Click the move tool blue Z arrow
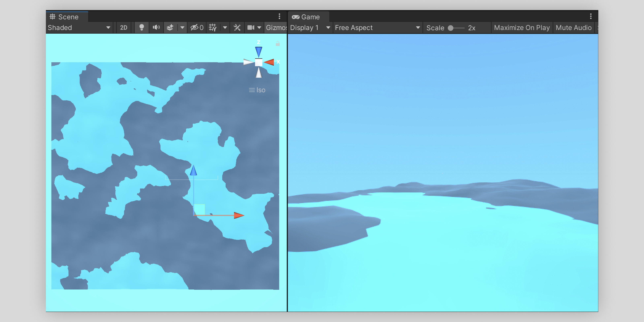 coord(193,170)
